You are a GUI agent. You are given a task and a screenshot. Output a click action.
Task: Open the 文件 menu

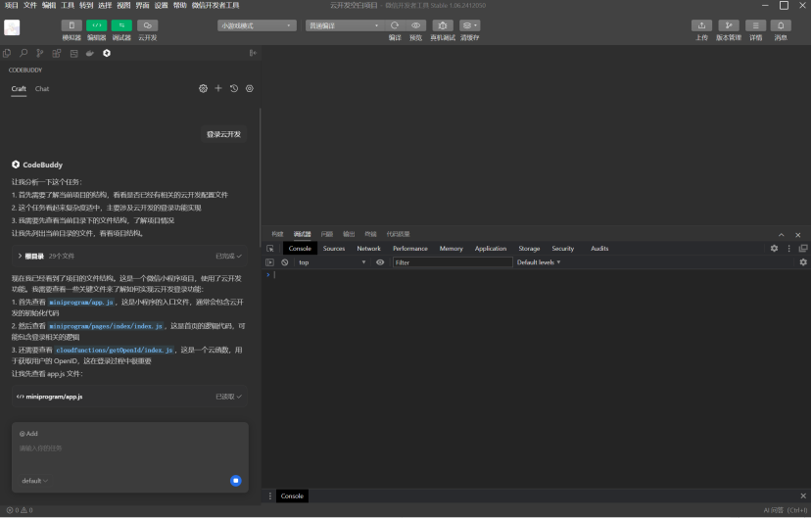pyautogui.click(x=30, y=5)
